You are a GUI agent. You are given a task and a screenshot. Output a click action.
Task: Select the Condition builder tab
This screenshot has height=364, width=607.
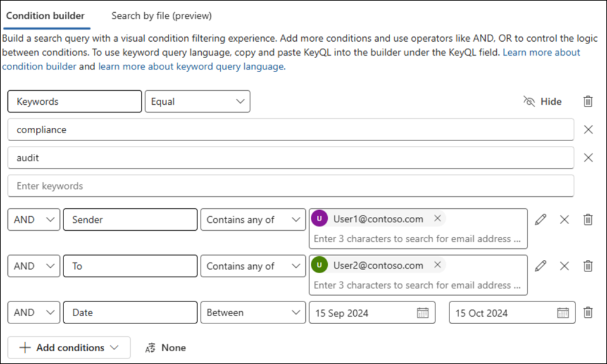(x=46, y=15)
